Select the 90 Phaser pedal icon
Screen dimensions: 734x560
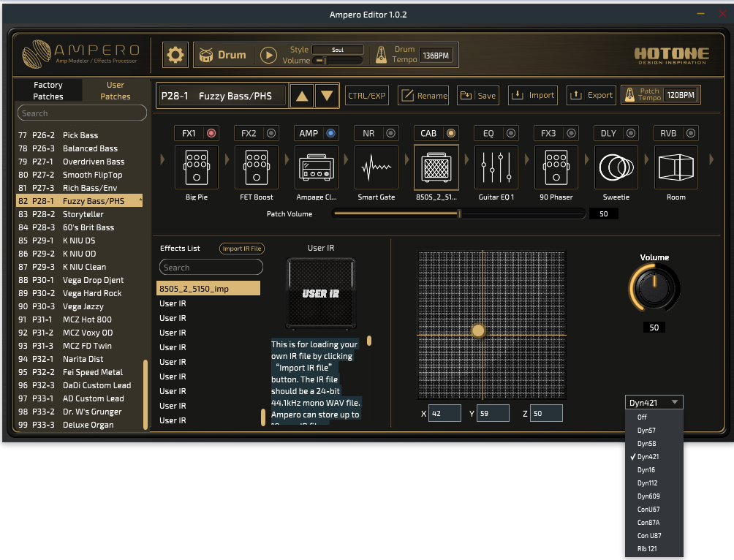[x=556, y=167]
